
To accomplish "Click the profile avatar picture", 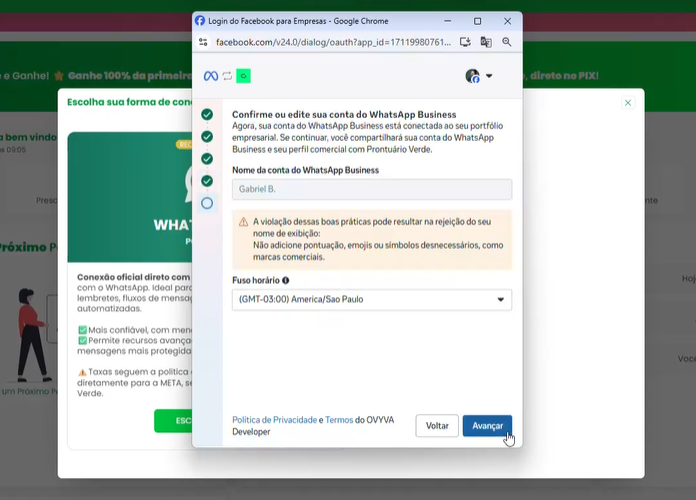I will pyautogui.click(x=473, y=76).
